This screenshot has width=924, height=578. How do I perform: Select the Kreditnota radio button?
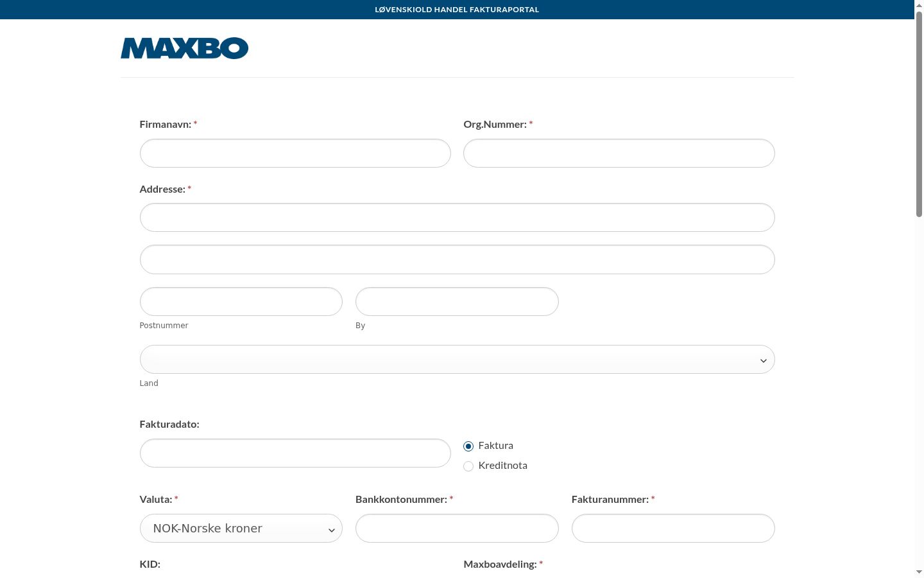tap(468, 466)
